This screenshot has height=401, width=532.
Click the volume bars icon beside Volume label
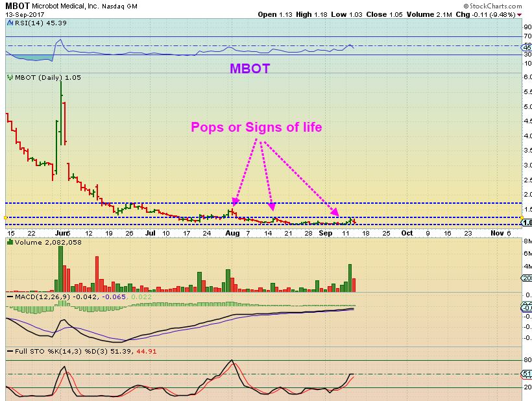pos(10,242)
